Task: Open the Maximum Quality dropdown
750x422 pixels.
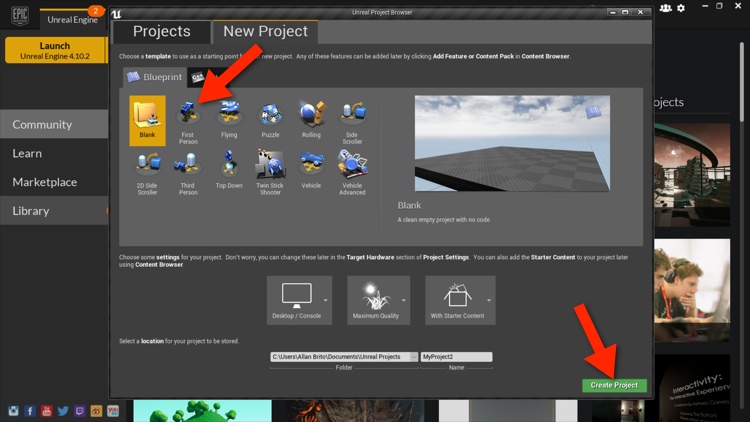Action: pos(378,300)
